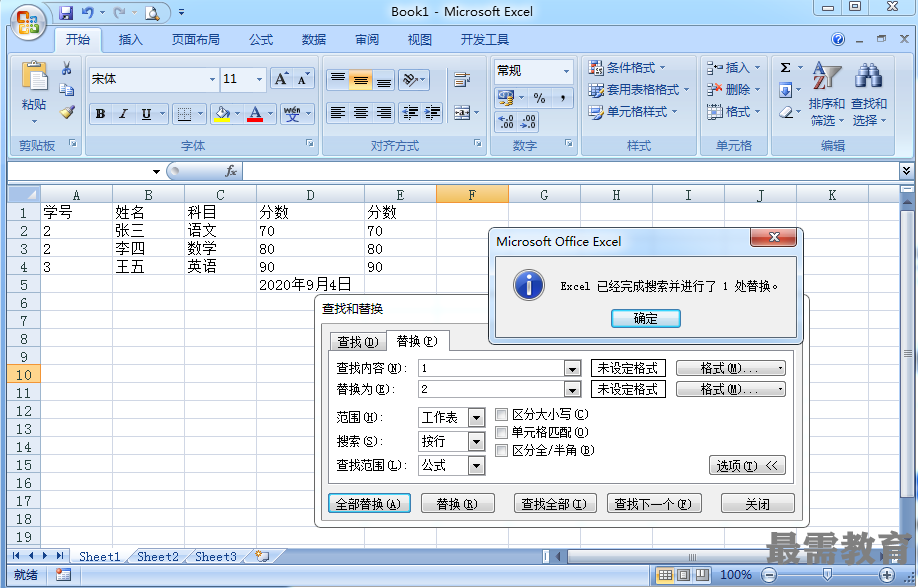Click the Insert Function fx icon
Screen dimensions: 918x588
[x=231, y=171]
